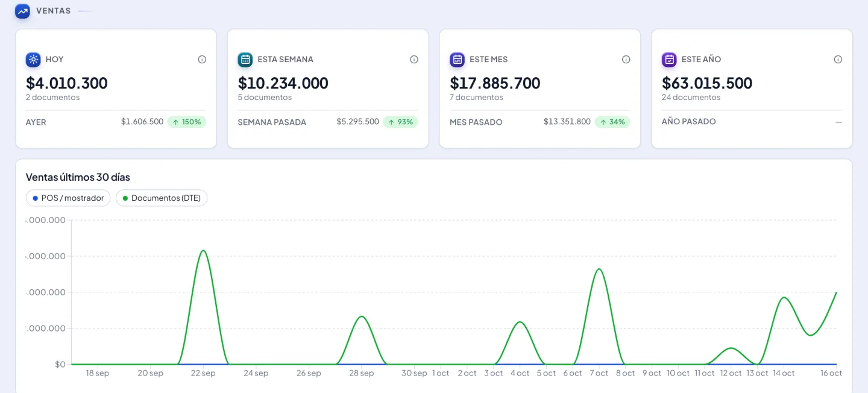Click the calendar-check icon on Este Año card
Screen dimensions: 868x393
(669, 60)
